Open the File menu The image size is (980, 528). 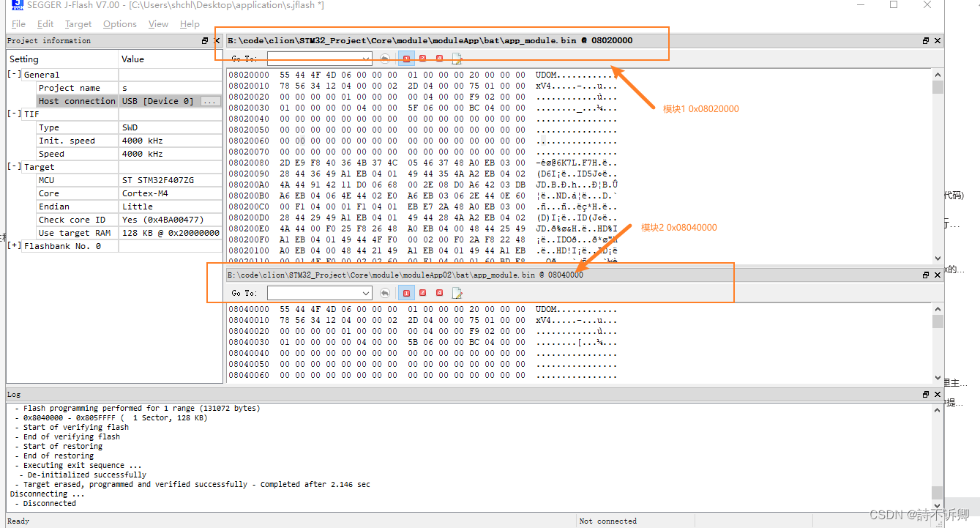(19, 24)
